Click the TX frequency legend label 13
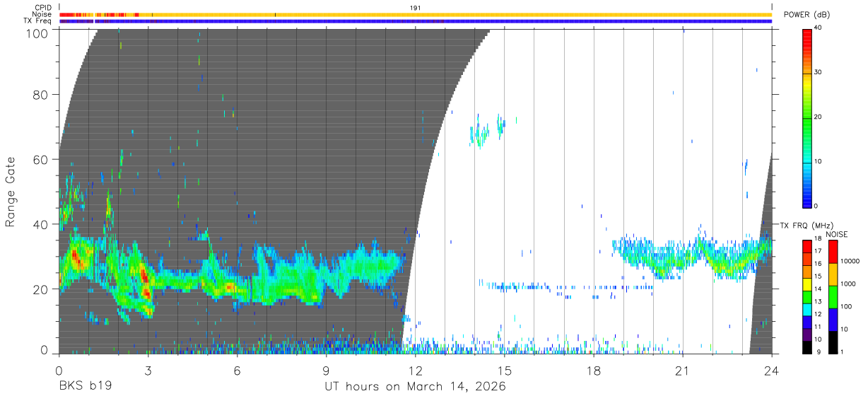 point(818,301)
